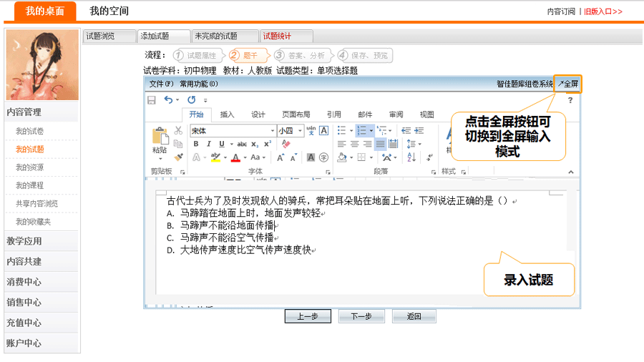Click the save icon in quick access toolbar
This screenshot has height=362, width=644.
[x=152, y=100]
